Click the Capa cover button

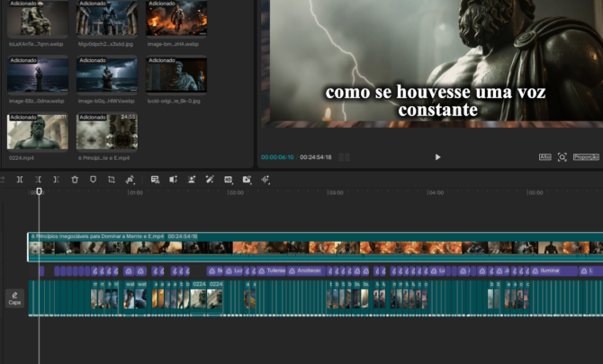point(14,297)
